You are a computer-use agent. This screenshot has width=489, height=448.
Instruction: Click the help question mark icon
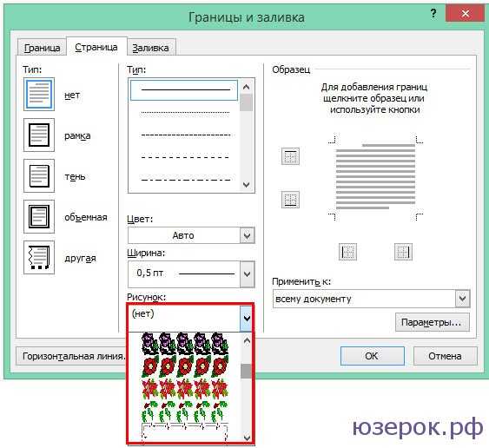pyautogui.click(x=433, y=14)
